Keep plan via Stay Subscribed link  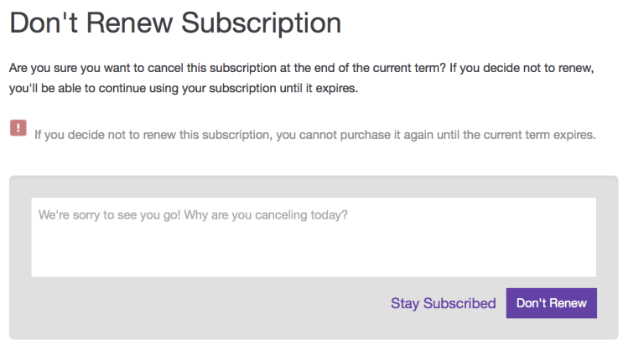pos(443,303)
